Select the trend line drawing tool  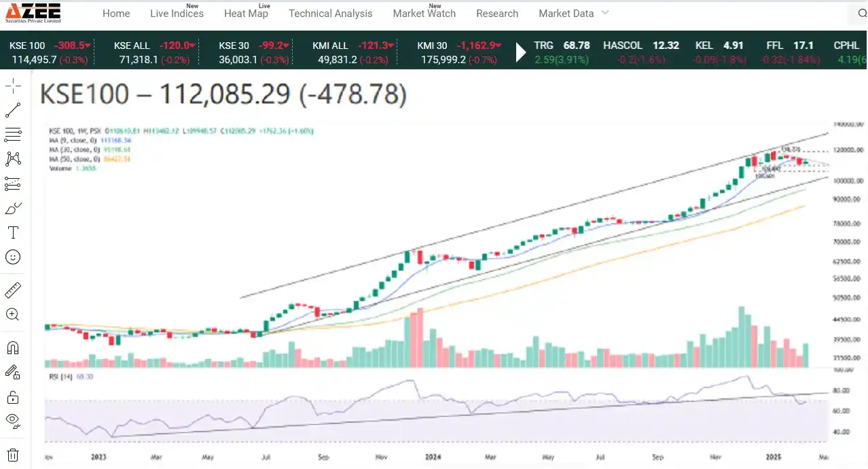coord(13,110)
